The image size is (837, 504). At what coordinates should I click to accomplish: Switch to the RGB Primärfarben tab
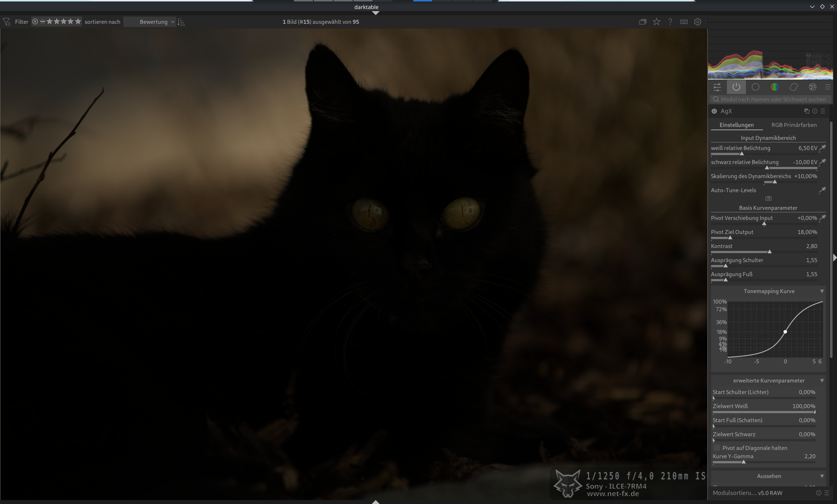[x=794, y=125]
